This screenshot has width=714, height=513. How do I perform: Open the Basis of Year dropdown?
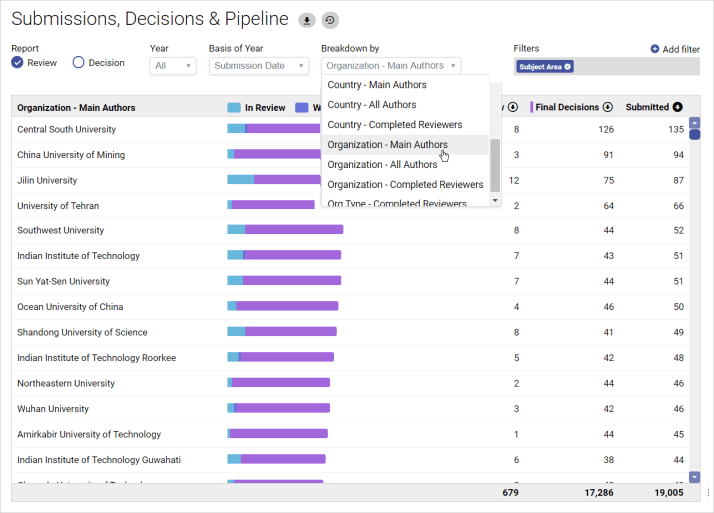pos(260,66)
